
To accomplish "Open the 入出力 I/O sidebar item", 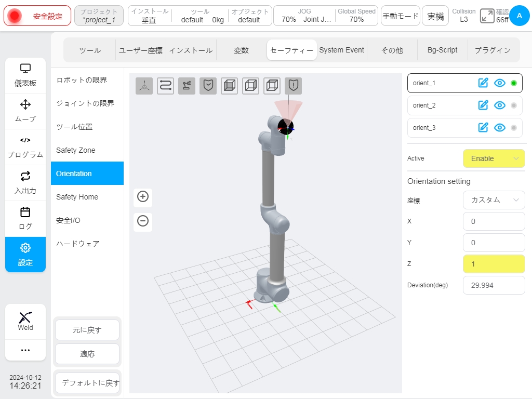I will click(x=25, y=183).
